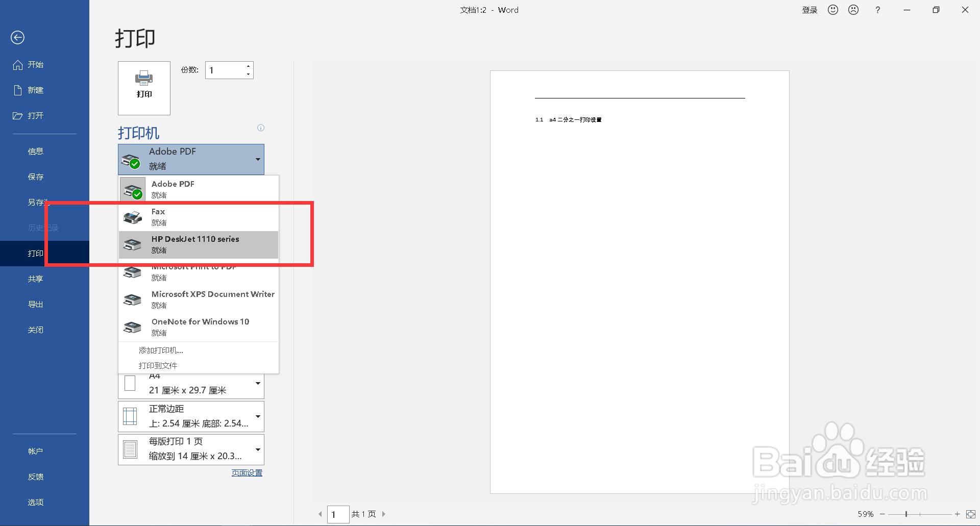Open the 正常边距 margins dropdown

(191, 416)
